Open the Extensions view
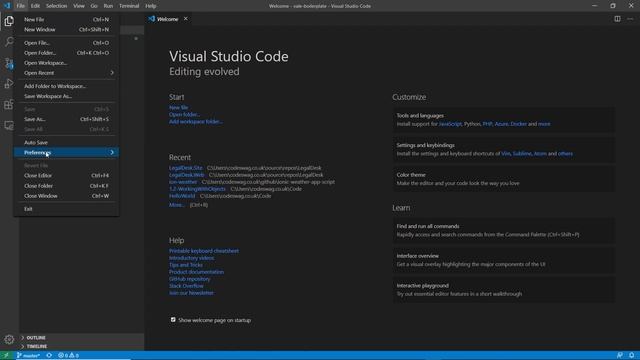 [9, 104]
